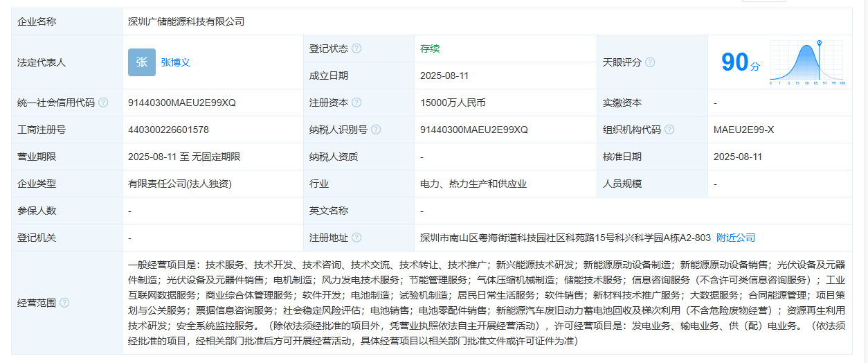Click the blue 张 avatar thumbnail

click(x=142, y=62)
